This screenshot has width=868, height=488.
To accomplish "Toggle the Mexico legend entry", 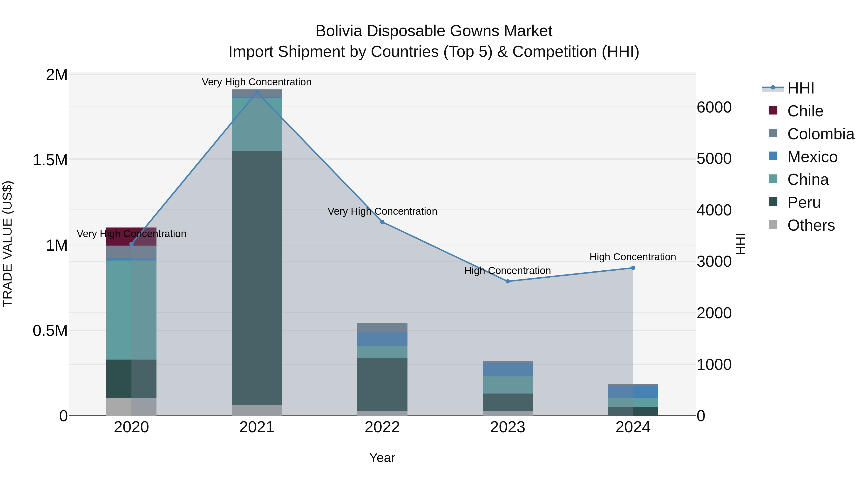I will (803, 157).
